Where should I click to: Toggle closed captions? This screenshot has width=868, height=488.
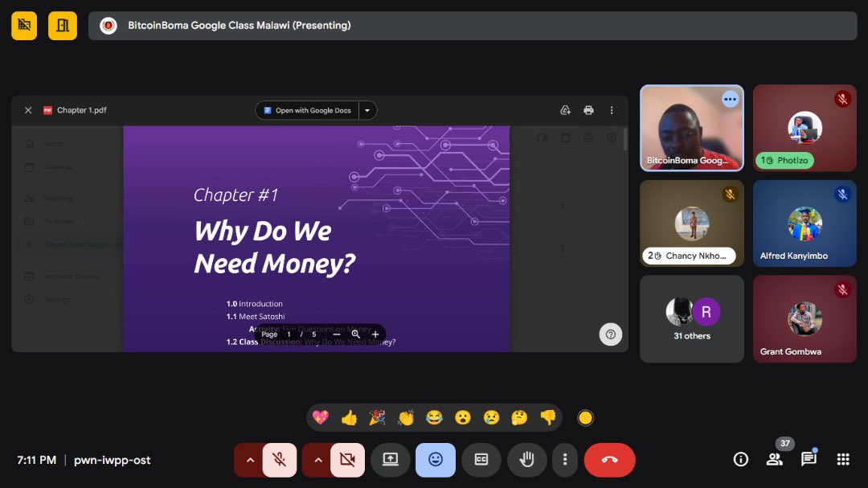[x=481, y=460]
